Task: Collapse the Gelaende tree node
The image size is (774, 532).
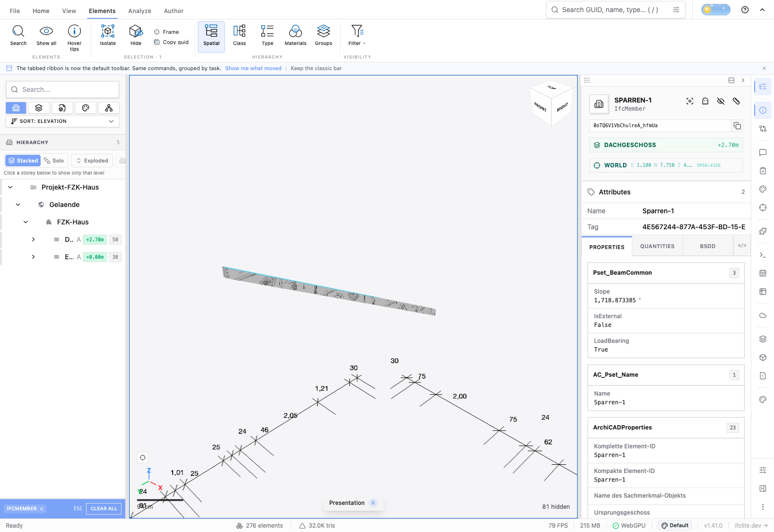Action: point(18,205)
